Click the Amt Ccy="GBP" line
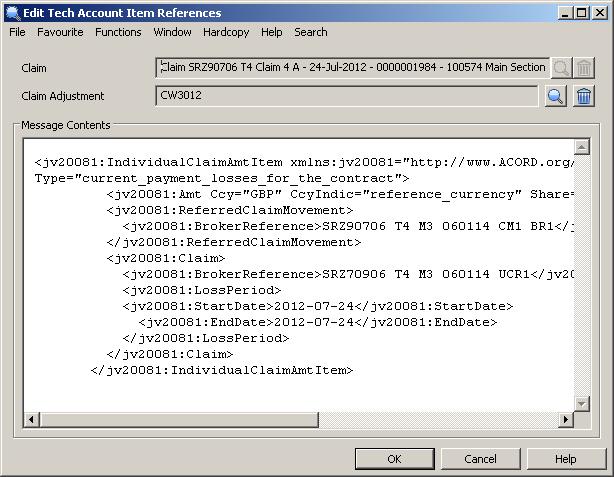This screenshot has height=477, width=614. click(x=340, y=195)
